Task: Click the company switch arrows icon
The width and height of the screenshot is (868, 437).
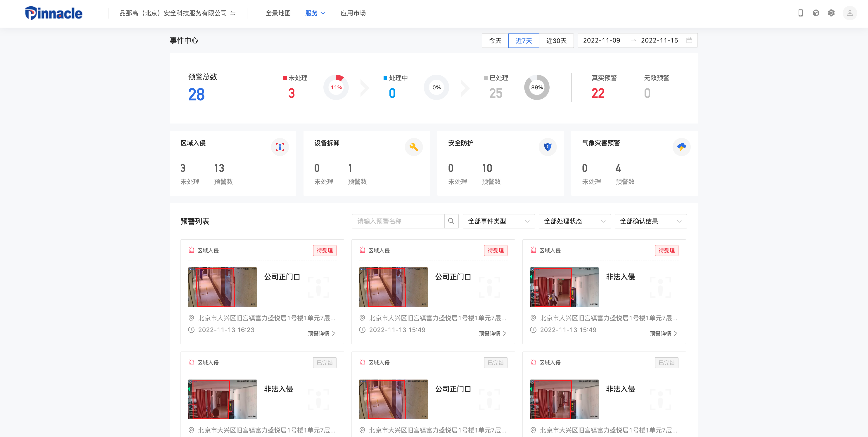Action: tap(233, 13)
